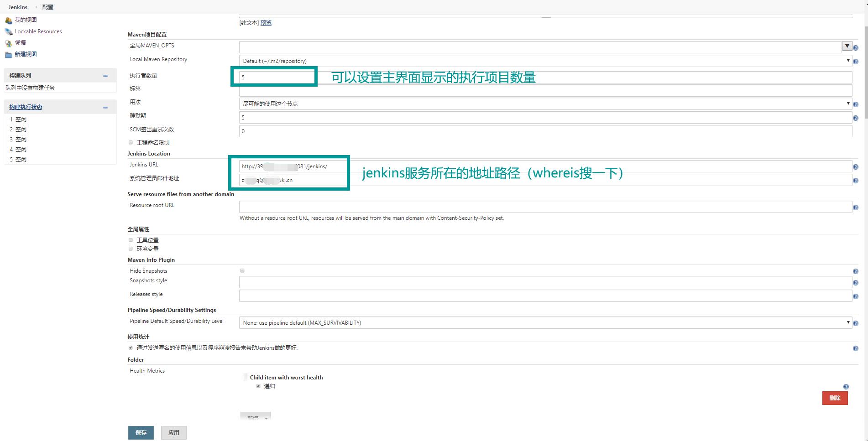
Task: Click executor row '1 空闲'
Action: point(18,119)
